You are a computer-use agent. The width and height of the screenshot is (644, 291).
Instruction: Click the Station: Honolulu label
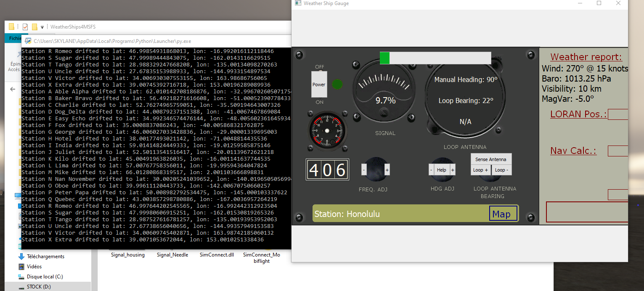tap(347, 214)
